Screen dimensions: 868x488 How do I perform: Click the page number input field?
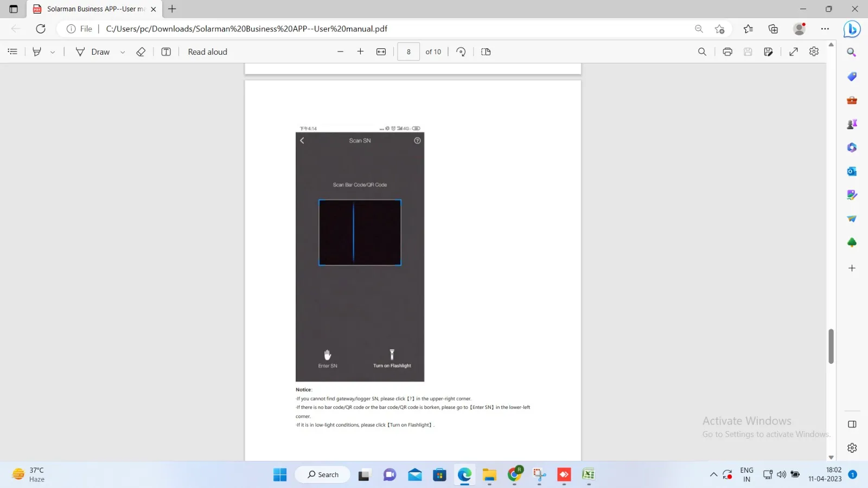(409, 52)
